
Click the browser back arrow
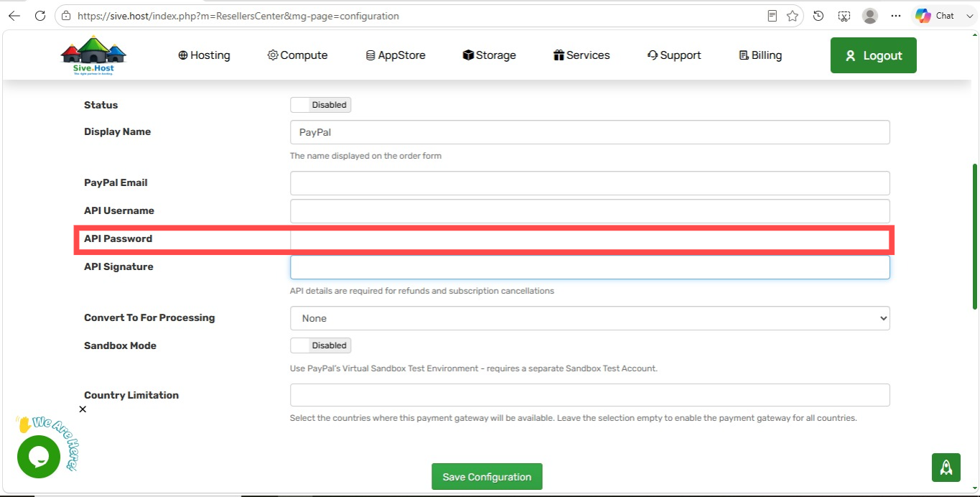[14, 16]
